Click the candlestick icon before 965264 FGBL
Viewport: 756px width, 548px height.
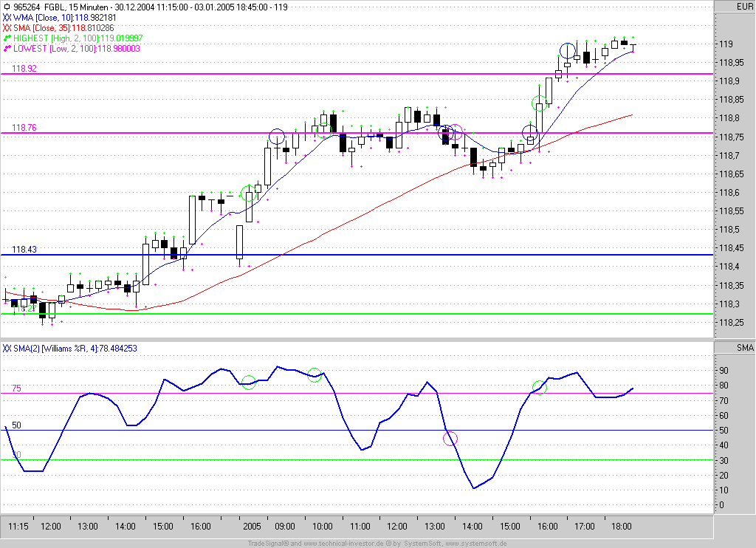pos(6,7)
